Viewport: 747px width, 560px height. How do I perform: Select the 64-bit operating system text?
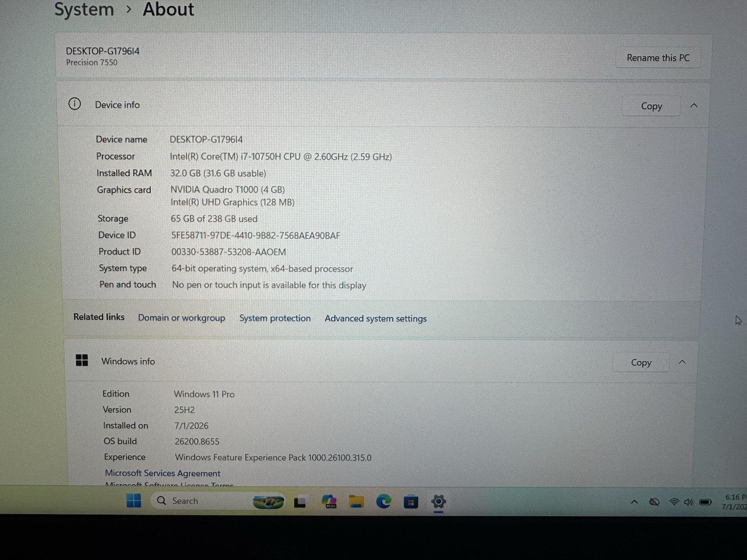pyautogui.click(x=262, y=269)
